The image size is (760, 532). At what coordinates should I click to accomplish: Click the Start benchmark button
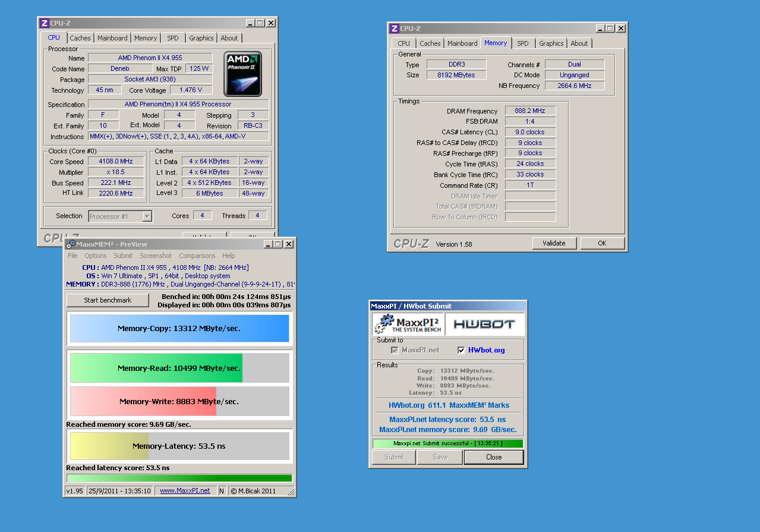coord(108,300)
